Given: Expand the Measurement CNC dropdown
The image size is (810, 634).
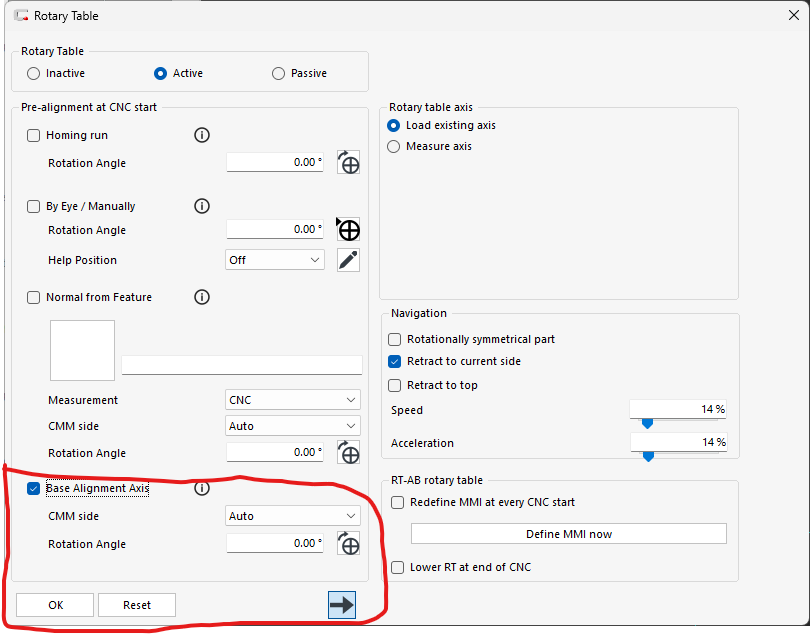Looking at the screenshot, I should [293, 400].
